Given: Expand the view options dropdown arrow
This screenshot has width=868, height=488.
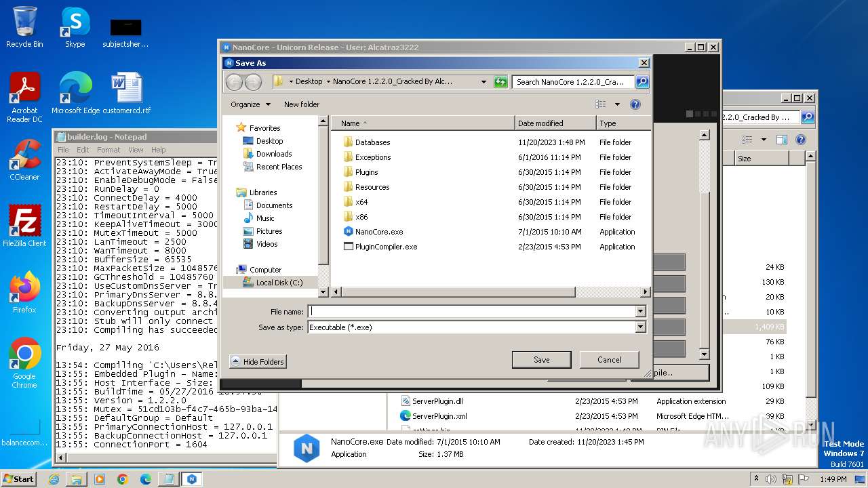Looking at the screenshot, I should [x=617, y=104].
